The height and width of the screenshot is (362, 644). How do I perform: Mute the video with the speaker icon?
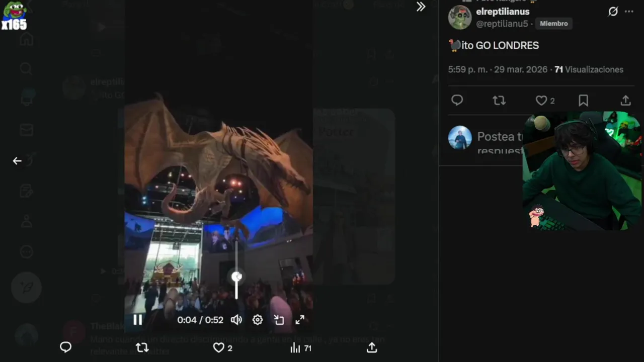pos(236,320)
